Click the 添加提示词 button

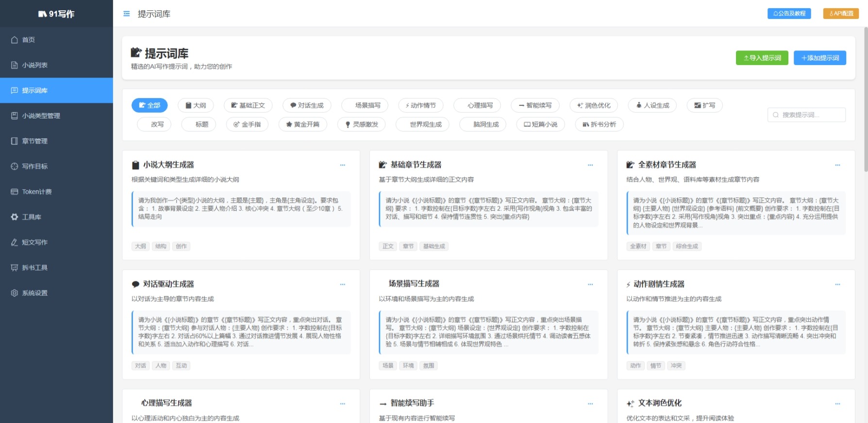(819, 58)
